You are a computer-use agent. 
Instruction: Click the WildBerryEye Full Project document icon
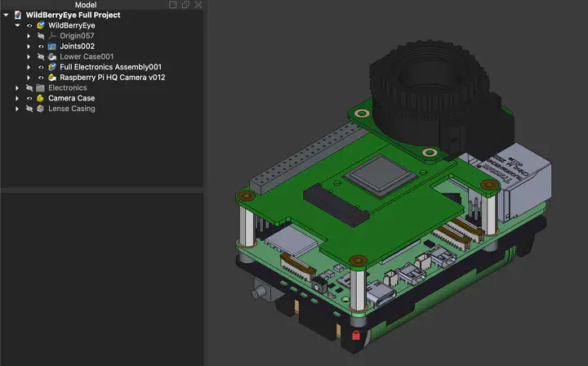(17, 15)
